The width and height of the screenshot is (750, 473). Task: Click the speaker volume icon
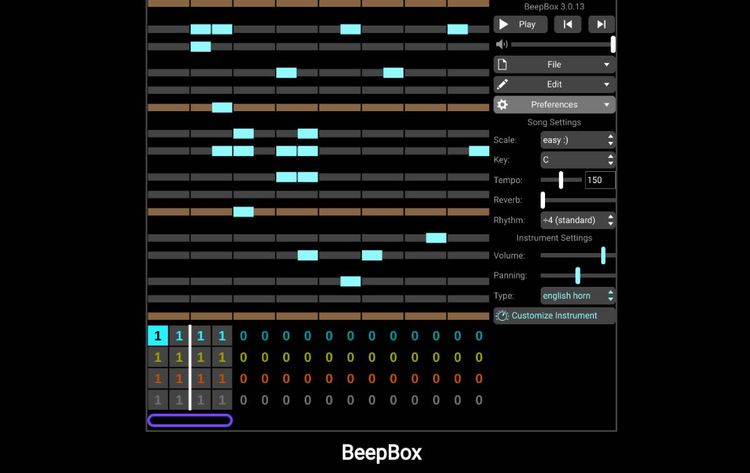pyautogui.click(x=501, y=44)
